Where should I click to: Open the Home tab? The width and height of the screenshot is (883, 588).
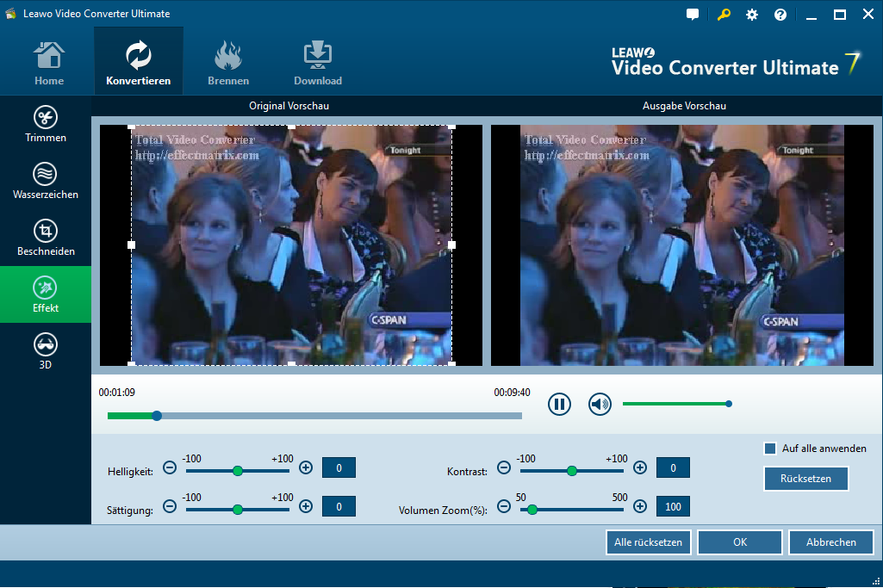(49, 63)
